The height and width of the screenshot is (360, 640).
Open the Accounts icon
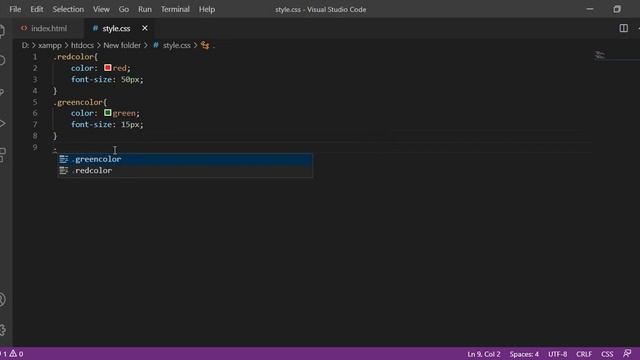(2, 300)
